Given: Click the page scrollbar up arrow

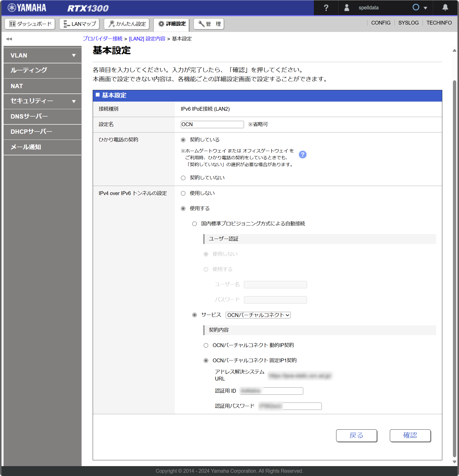Looking at the screenshot, I should pyautogui.click(x=454, y=50).
